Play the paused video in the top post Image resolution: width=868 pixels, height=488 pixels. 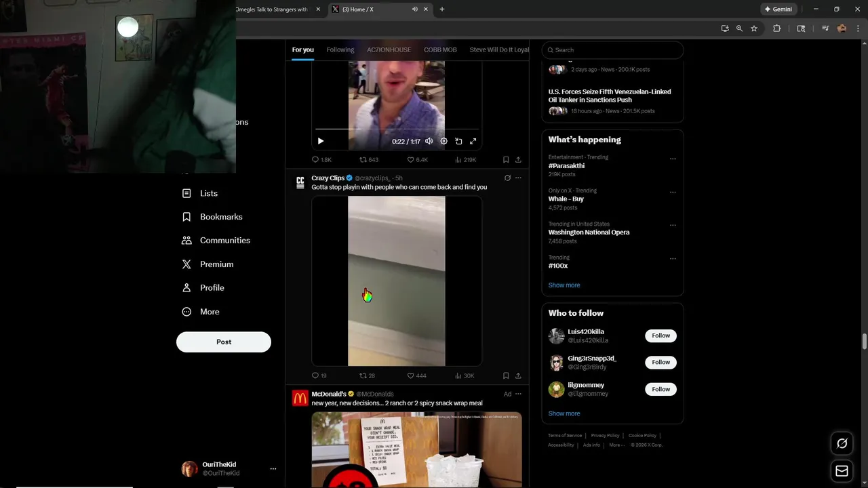pyautogui.click(x=321, y=141)
